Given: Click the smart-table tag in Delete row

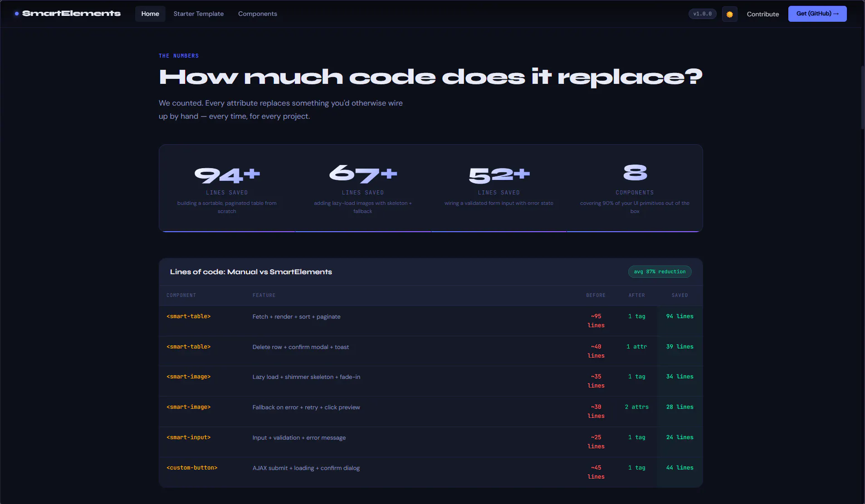Looking at the screenshot, I should click(x=189, y=347).
